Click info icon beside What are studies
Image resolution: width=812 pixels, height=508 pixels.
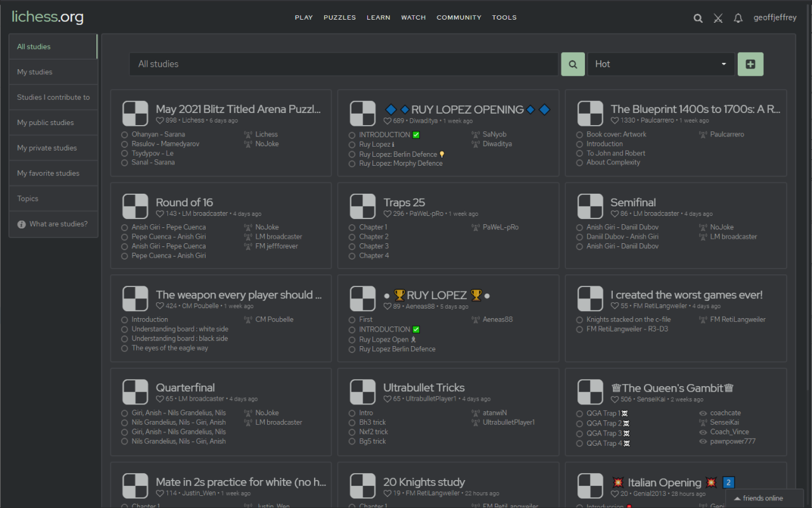pyautogui.click(x=22, y=224)
